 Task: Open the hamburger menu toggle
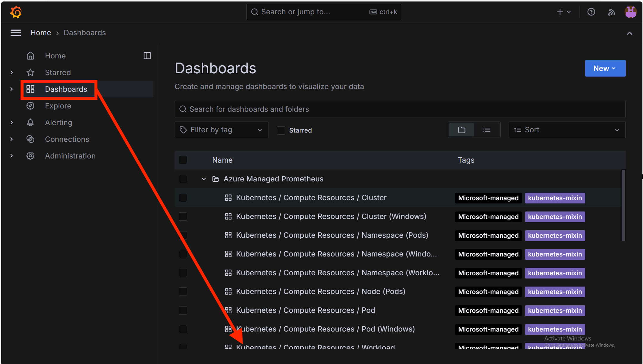pyautogui.click(x=16, y=33)
